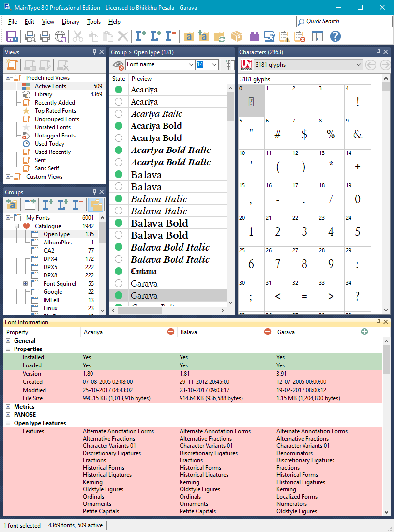Click the Print icon in the main toolbar

pyautogui.click(x=45, y=36)
